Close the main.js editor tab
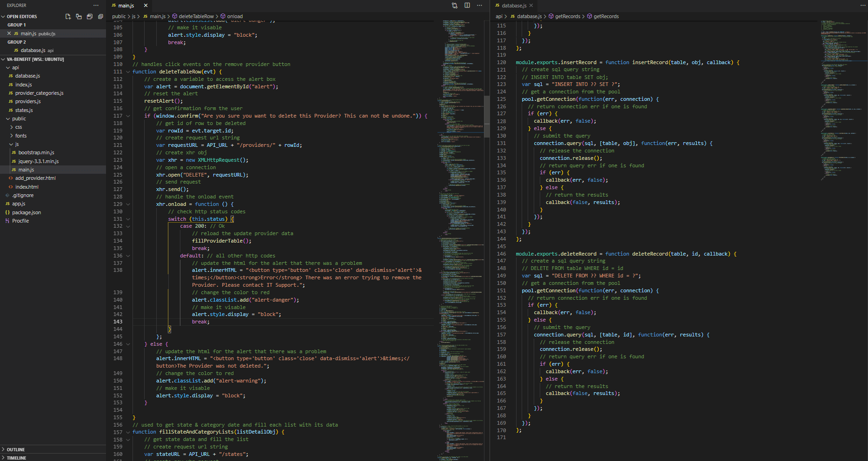This screenshot has height=461, width=868. (x=146, y=6)
